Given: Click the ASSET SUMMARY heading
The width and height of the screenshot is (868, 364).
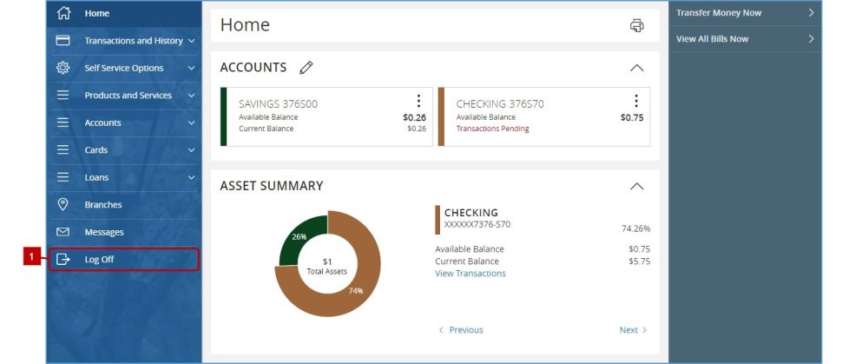Looking at the screenshot, I should click(x=272, y=186).
